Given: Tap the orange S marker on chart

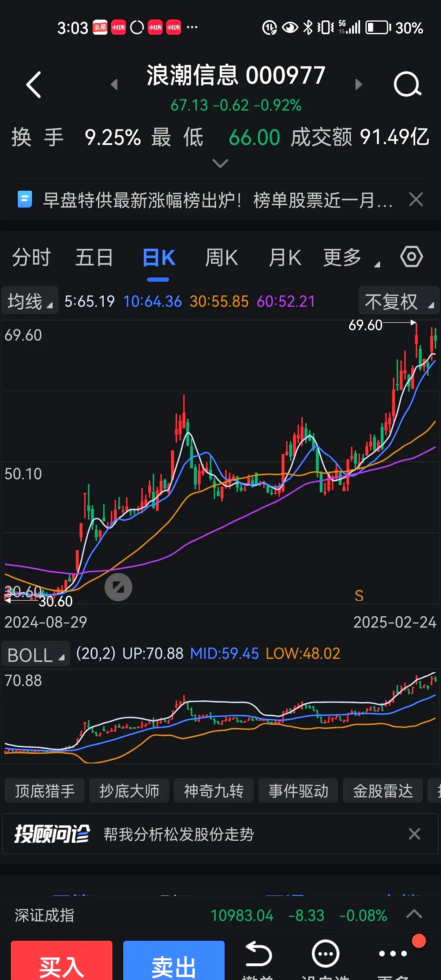Looking at the screenshot, I should [359, 596].
